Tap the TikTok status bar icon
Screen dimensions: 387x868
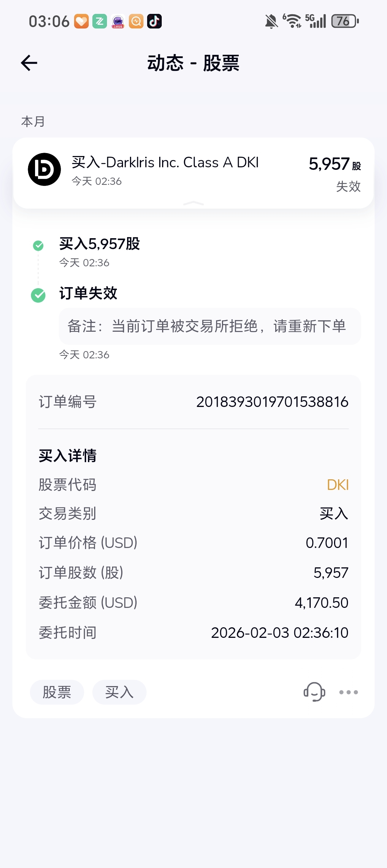(x=154, y=21)
